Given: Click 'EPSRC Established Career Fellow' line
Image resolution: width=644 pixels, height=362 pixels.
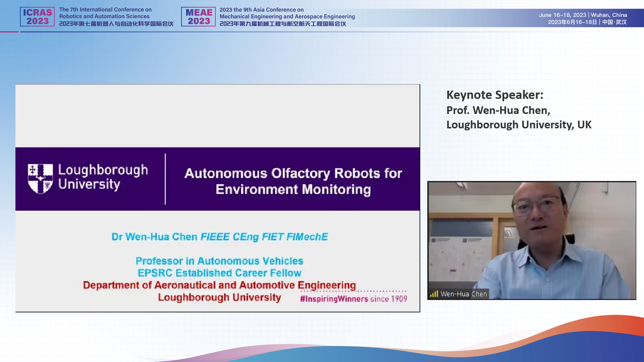Looking at the screenshot, I should (219, 273).
